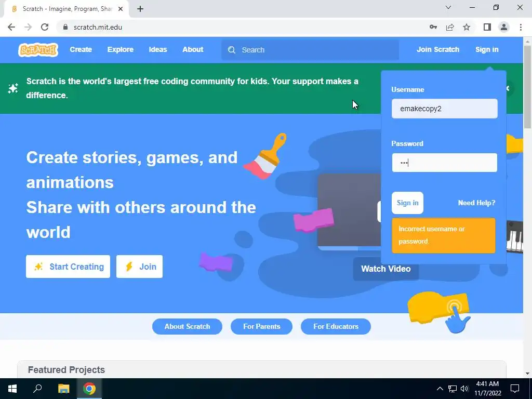This screenshot has width=532, height=399.
Task: Open saved passwords via the key icon
Action: (x=433, y=27)
